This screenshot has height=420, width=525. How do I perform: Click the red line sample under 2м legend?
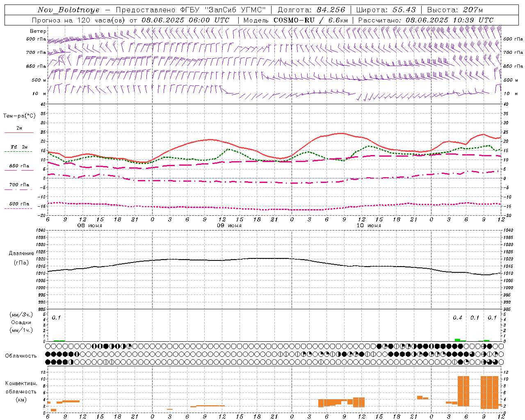(19, 133)
